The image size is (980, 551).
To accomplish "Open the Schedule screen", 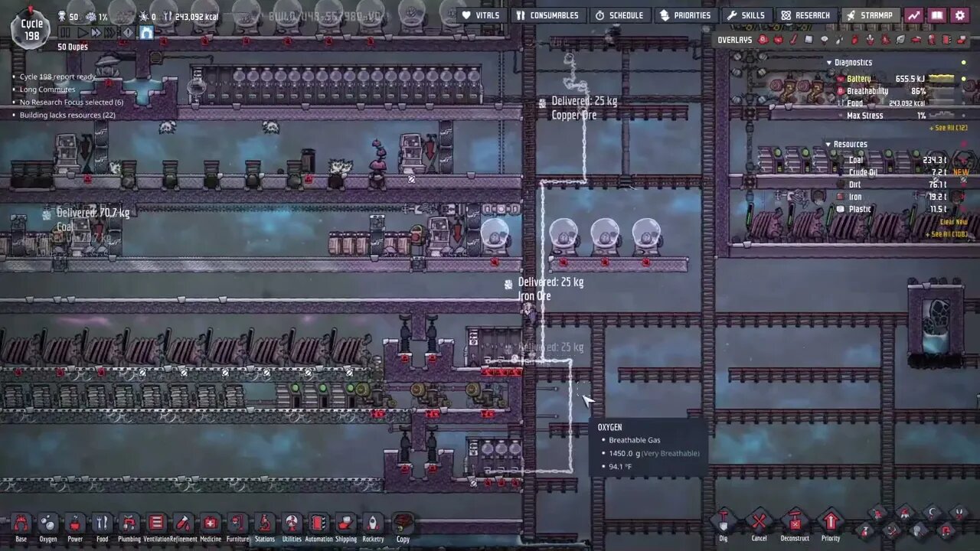I will (619, 15).
